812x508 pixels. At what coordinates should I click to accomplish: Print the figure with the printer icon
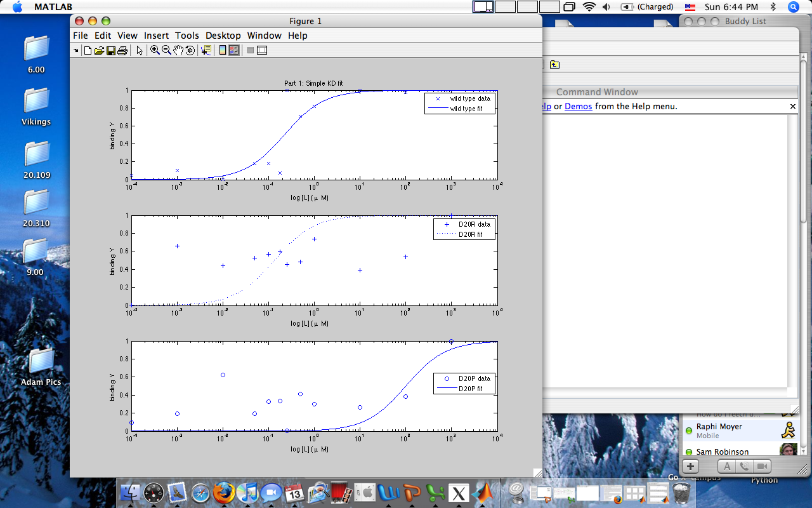pos(122,51)
